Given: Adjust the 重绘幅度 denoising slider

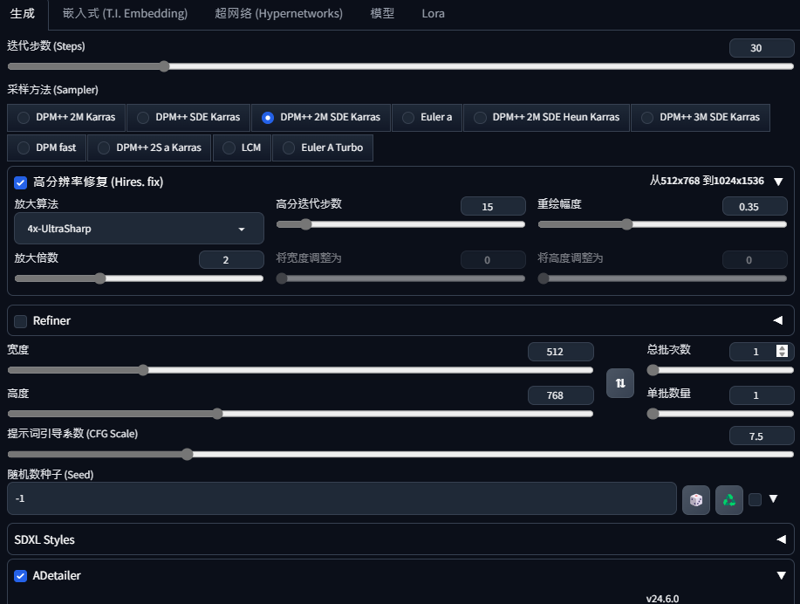Looking at the screenshot, I should coord(662,224).
